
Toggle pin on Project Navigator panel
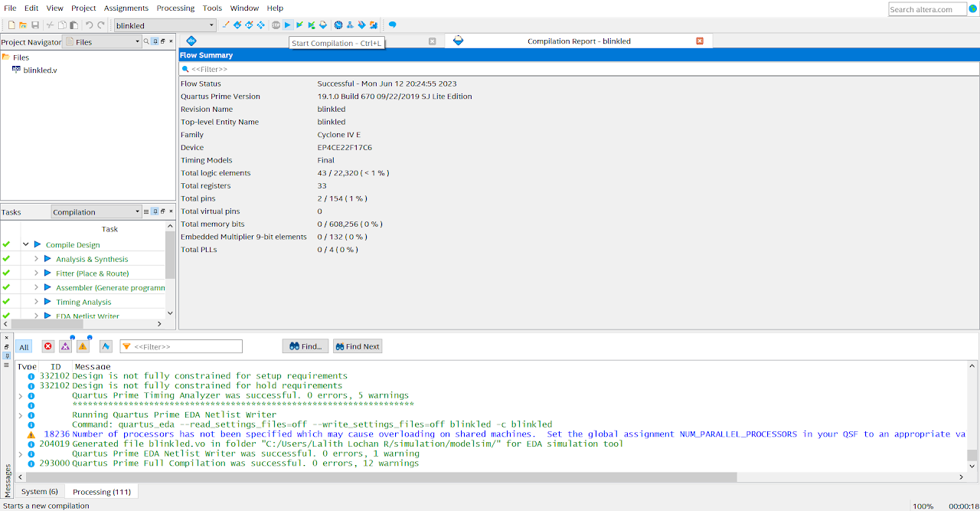coord(155,41)
